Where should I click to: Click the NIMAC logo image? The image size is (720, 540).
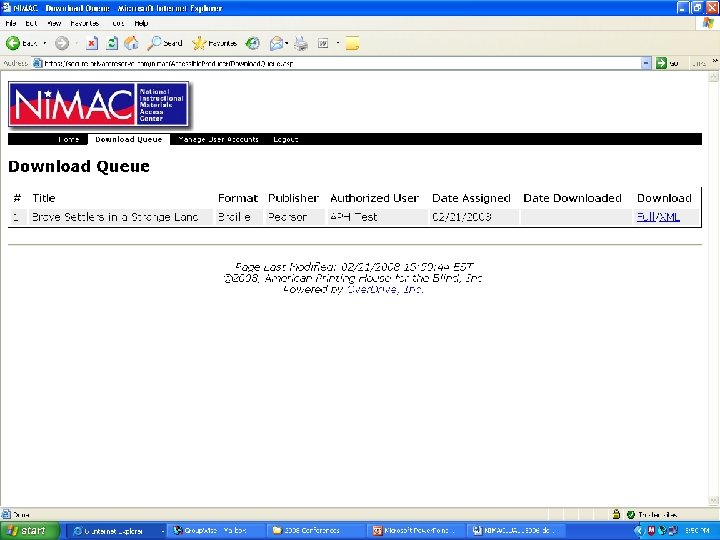[x=99, y=104]
